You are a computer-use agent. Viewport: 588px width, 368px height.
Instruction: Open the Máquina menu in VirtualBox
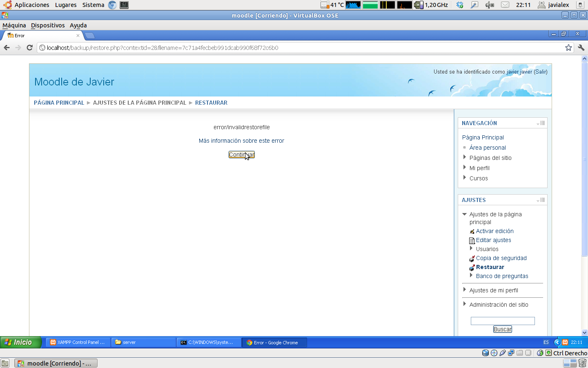coord(14,25)
